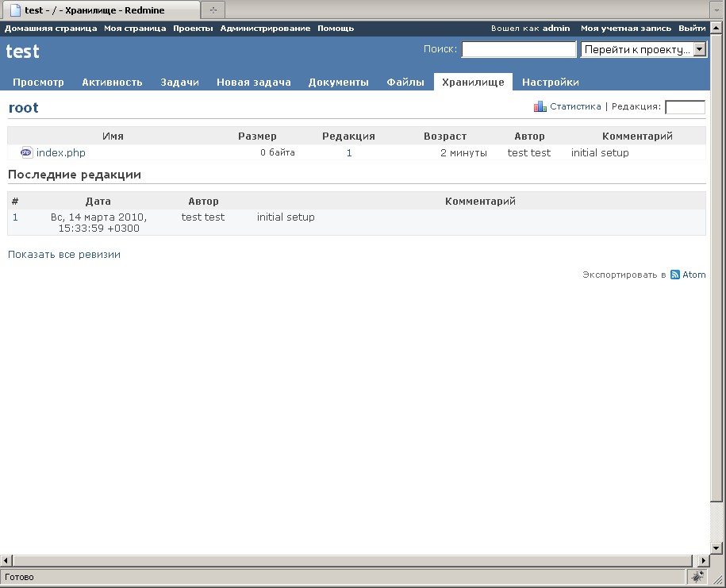Click the Statistics bar chart icon
The height and width of the screenshot is (588, 726).
tap(540, 106)
